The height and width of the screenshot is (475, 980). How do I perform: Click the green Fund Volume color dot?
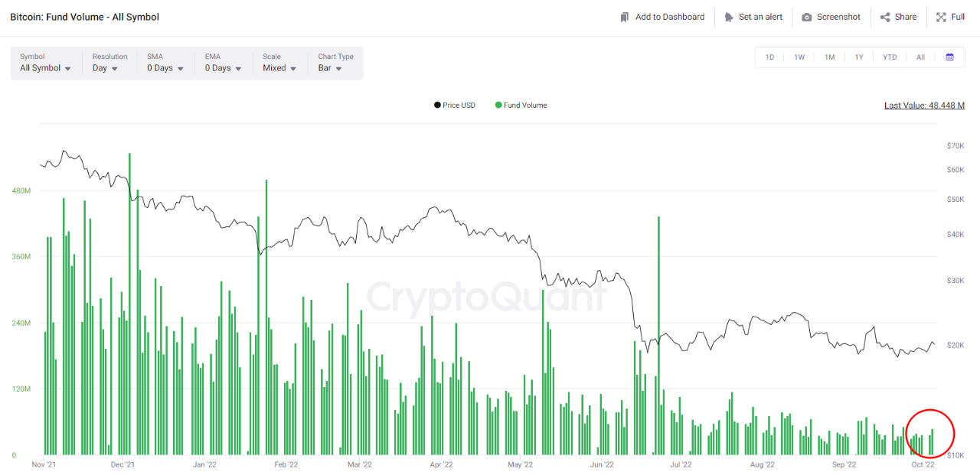[498, 106]
